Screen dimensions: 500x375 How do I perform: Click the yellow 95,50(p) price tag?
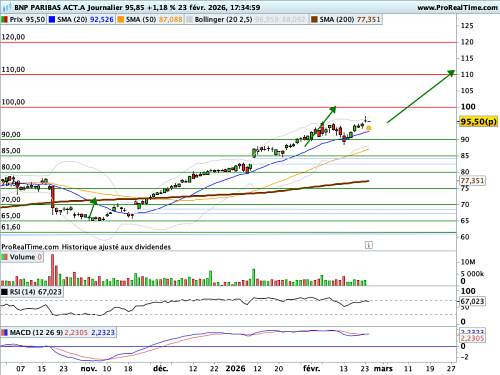click(478, 121)
